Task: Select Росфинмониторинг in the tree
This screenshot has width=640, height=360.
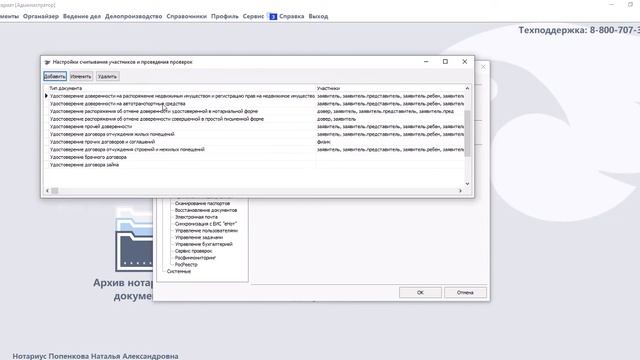Action: 195,258
